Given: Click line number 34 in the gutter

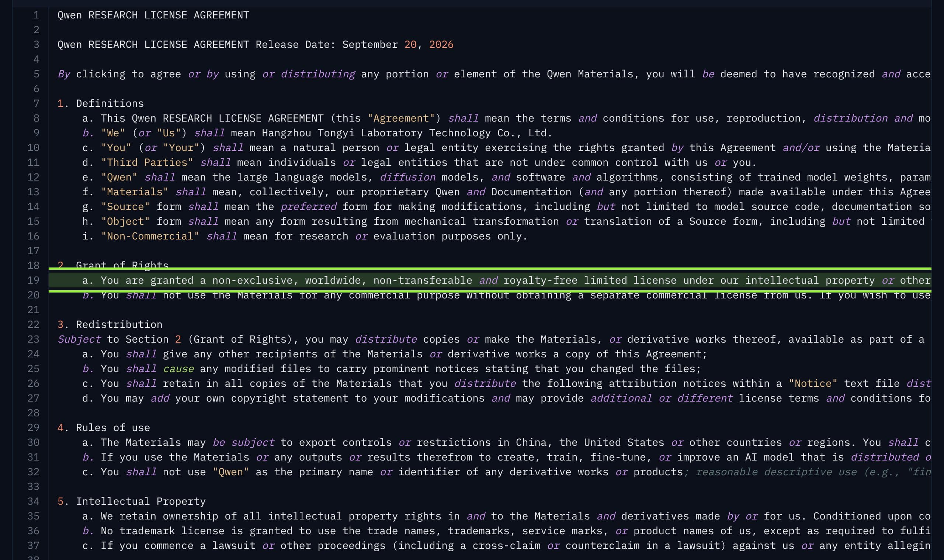Looking at the screenshot, I should 33,501.
